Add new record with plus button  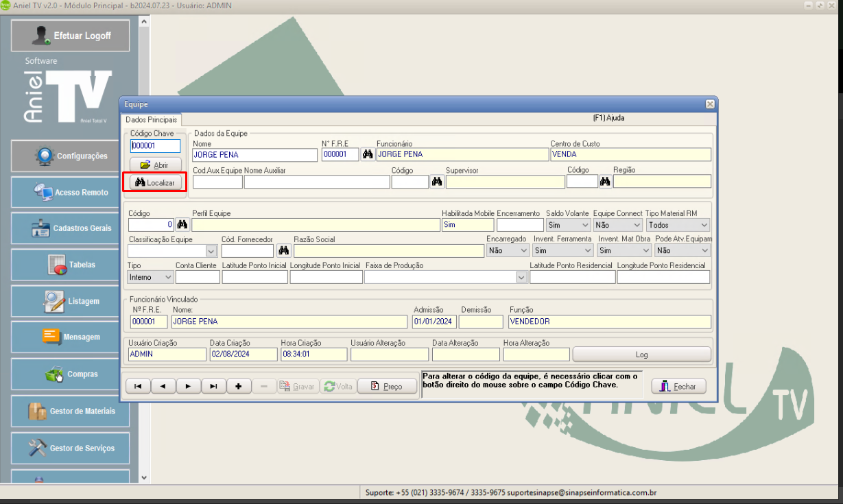point(238,387)
